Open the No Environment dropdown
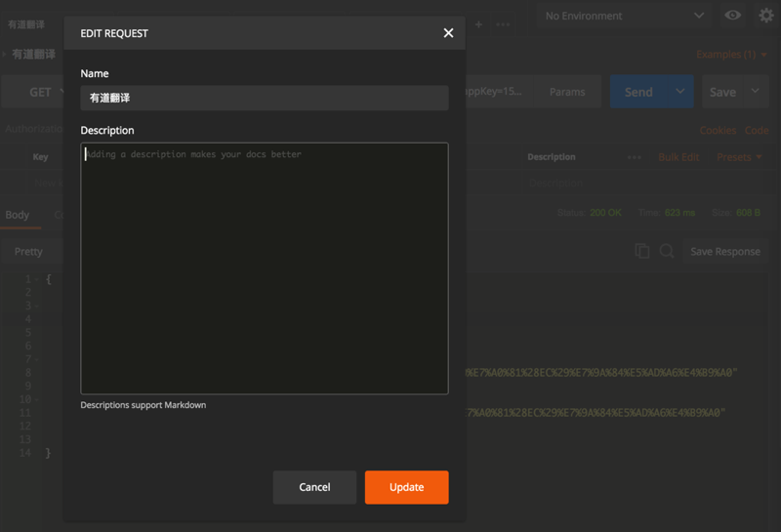 (x=625, y=16)
